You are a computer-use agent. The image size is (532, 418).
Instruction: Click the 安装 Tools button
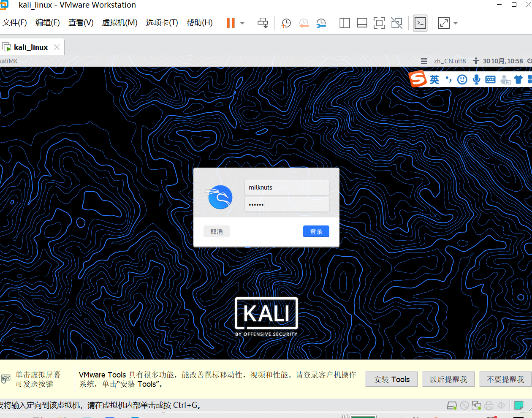[391, 379]
